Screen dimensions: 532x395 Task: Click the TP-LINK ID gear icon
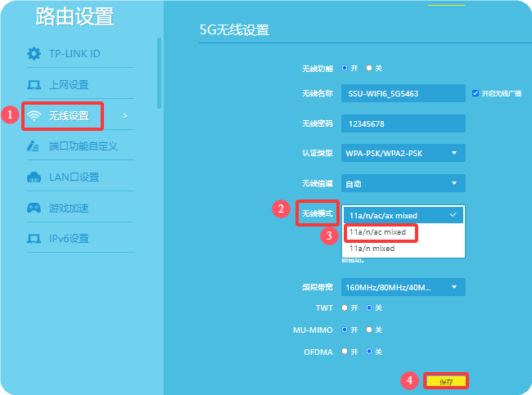pos(34,54)
